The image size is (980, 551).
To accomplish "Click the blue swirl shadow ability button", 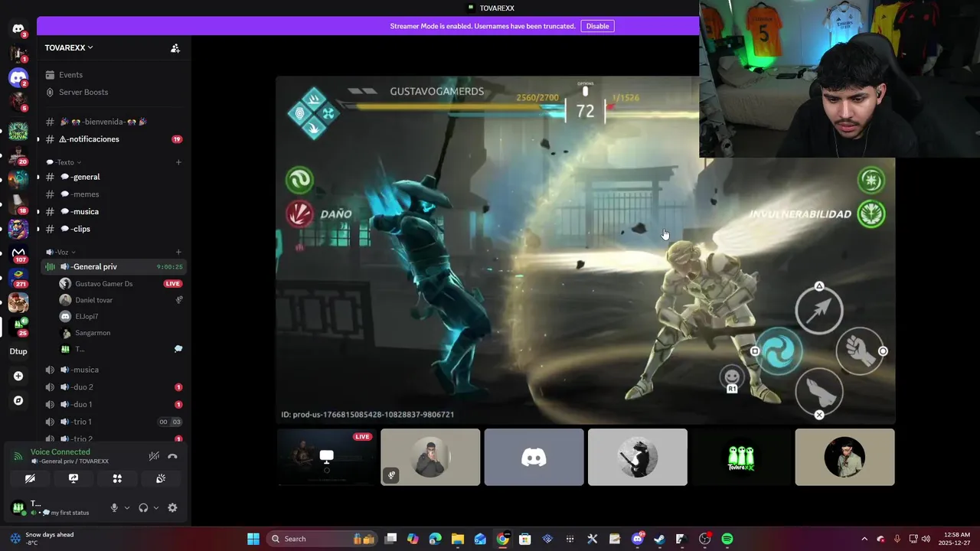I will pos(779,350).
